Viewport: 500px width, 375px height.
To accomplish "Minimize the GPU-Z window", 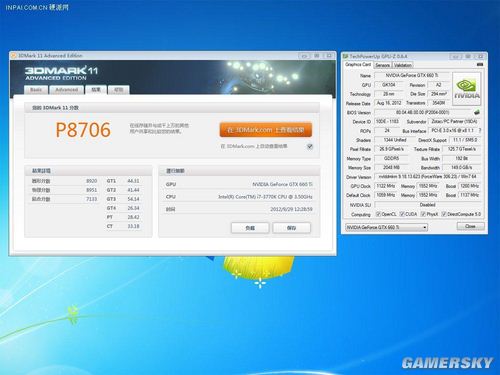I will pos(456,56).
